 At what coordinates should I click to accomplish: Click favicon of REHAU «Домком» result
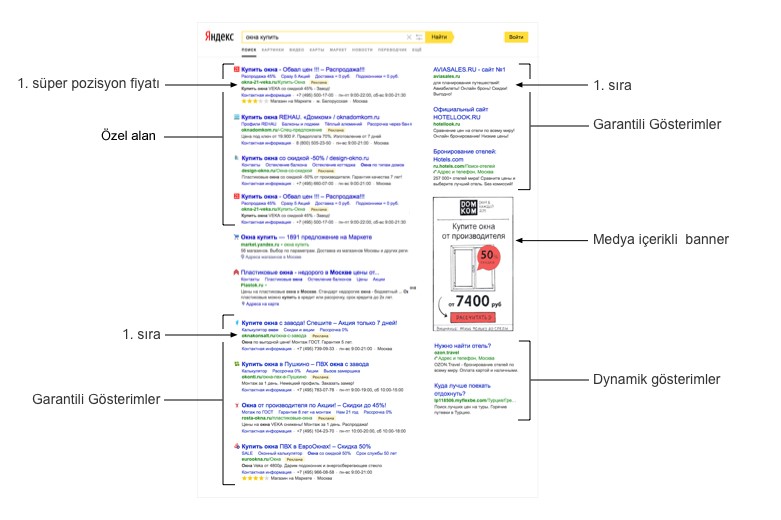tap(237, 117)
